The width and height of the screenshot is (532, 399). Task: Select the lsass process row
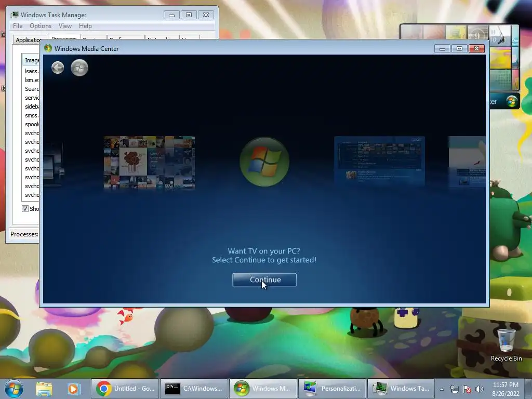[31, 71]
